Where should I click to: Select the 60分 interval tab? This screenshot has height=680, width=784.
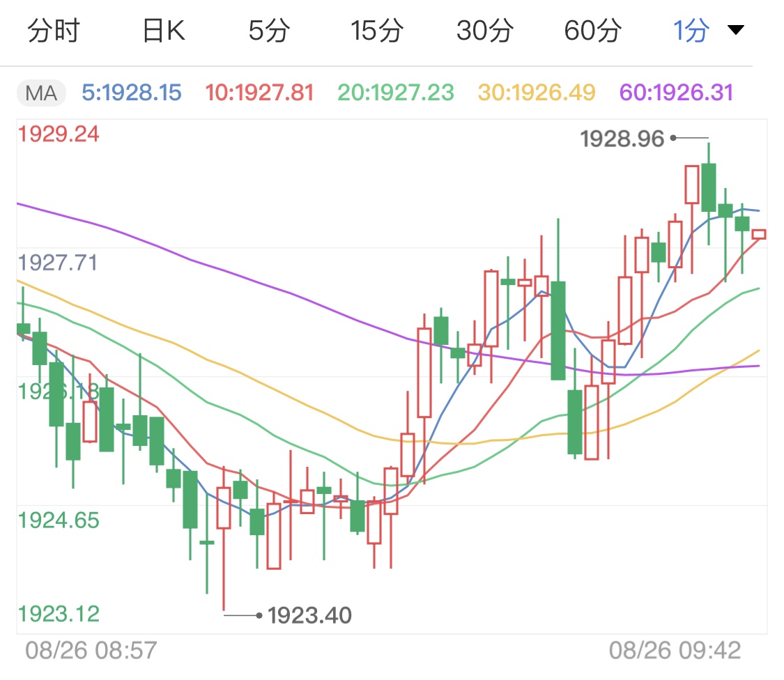(x=592, y=31)
